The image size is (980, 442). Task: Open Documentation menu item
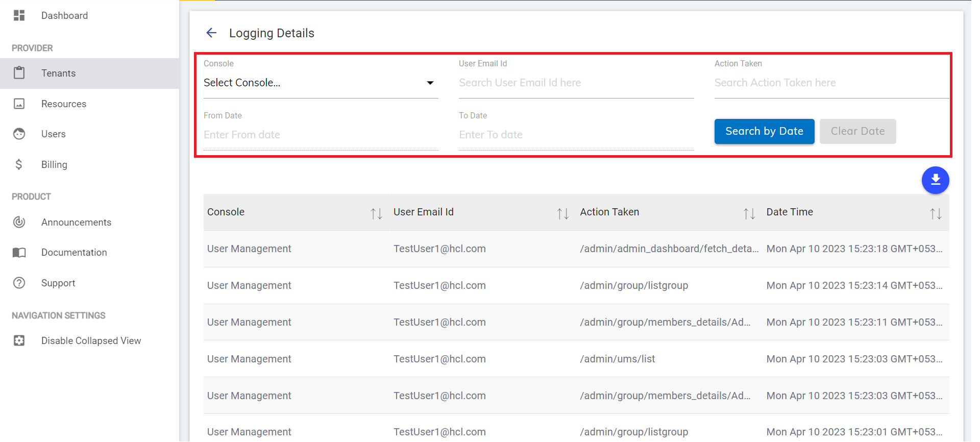point(89,252)
